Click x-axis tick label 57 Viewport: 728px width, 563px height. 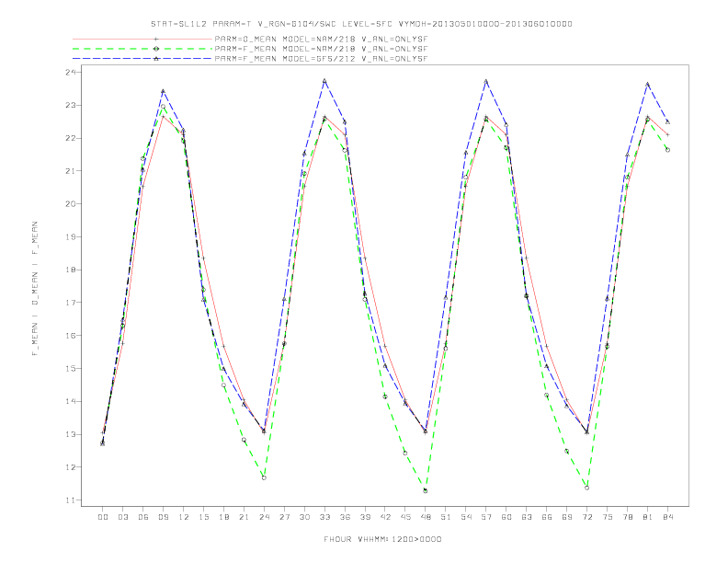point(486,517)
